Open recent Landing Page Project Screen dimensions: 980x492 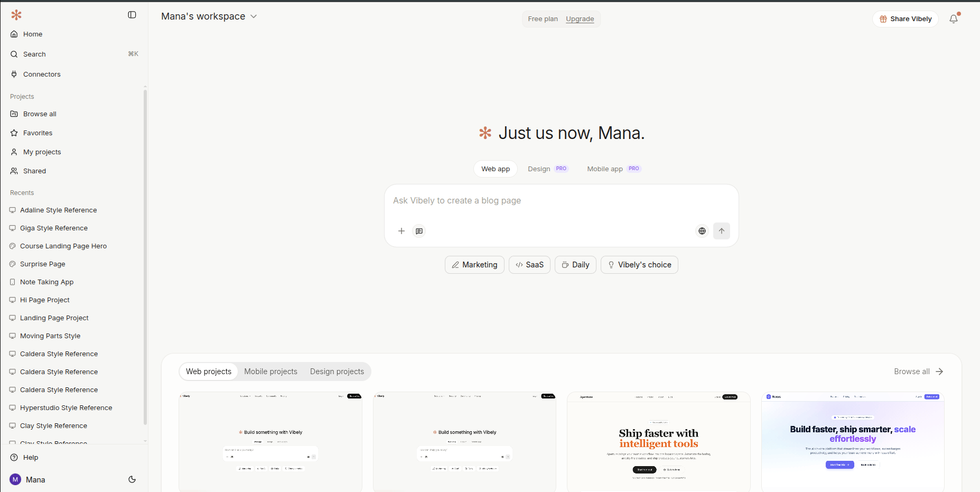(74, 318)
